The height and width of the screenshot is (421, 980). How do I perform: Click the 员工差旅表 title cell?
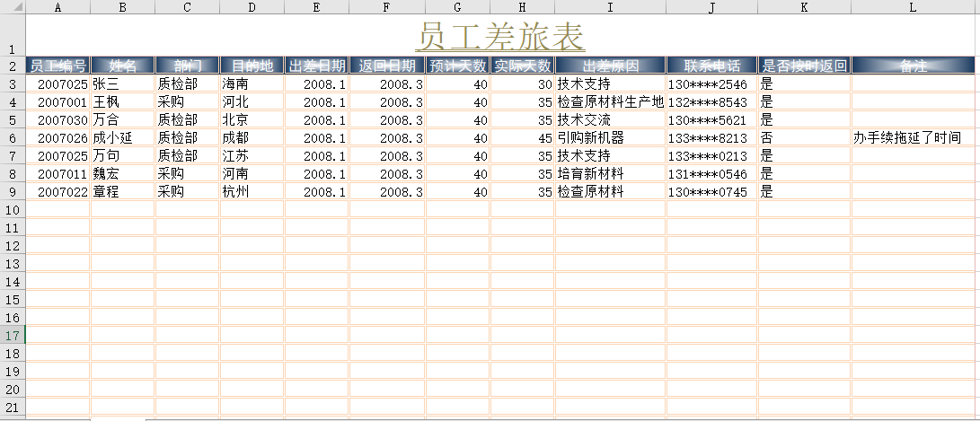tap(500, 37)
